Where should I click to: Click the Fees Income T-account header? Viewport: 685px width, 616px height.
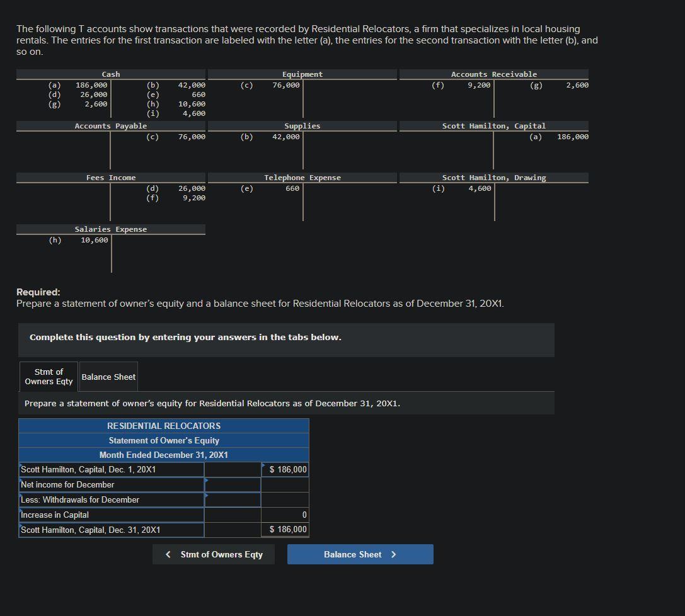tap(111, 178)
